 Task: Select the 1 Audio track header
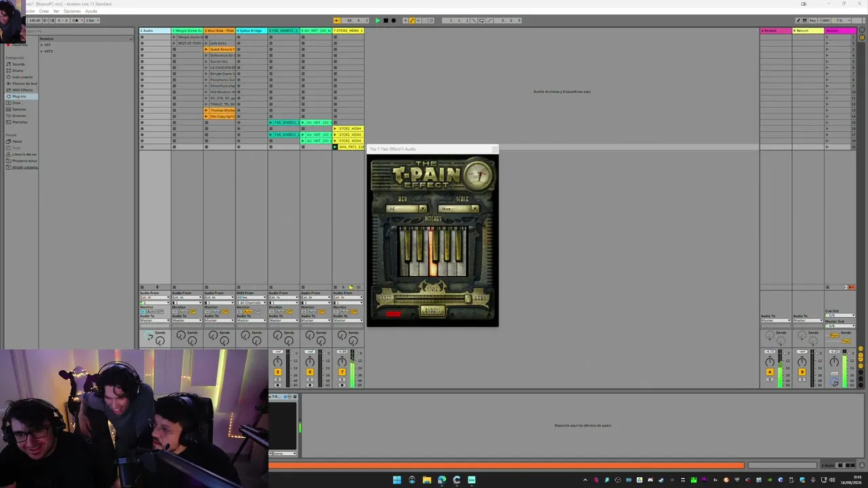point(155,30)
